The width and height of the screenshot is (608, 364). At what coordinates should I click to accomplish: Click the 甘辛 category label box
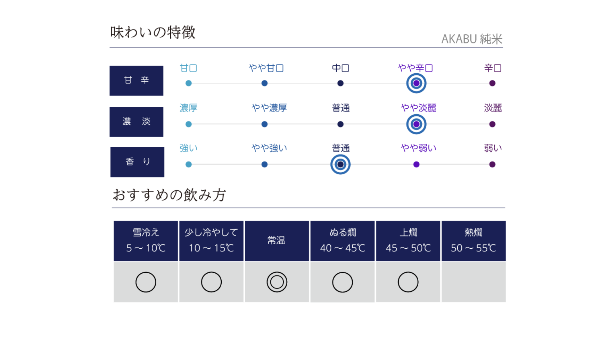pos(137,81)
